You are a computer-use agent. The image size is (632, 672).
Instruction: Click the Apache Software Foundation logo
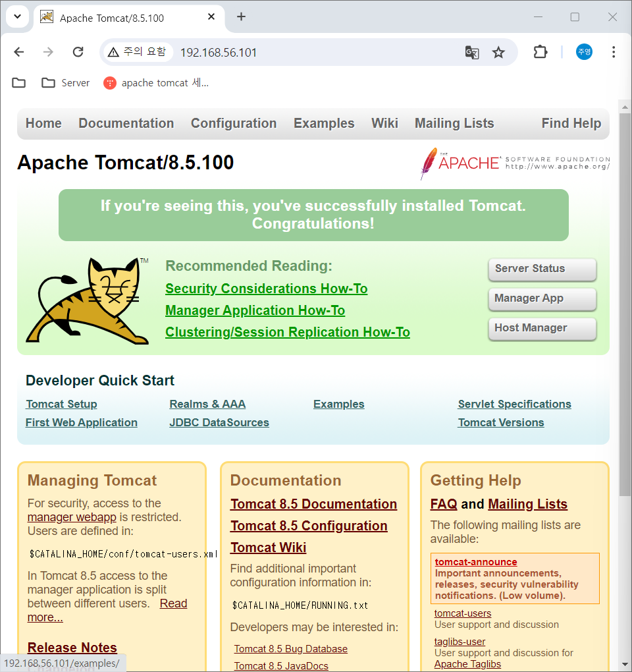click(x=515, y=163)
